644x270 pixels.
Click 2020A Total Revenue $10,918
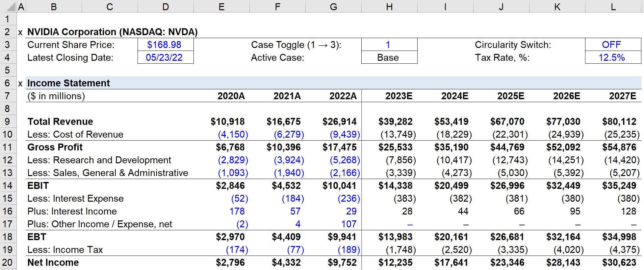227,122
